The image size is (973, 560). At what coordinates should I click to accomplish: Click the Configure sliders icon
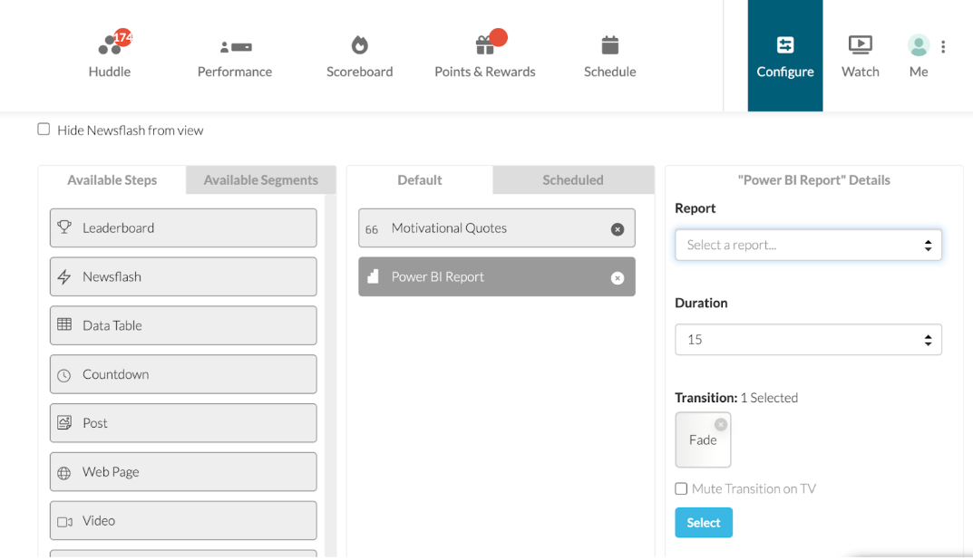tap(785, 44)
